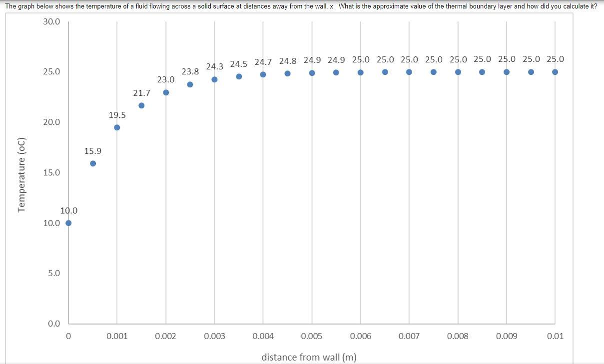Click the data point labeled 24.3
Viewport: 604px width, 364px height.
click(x=214, y=79)
